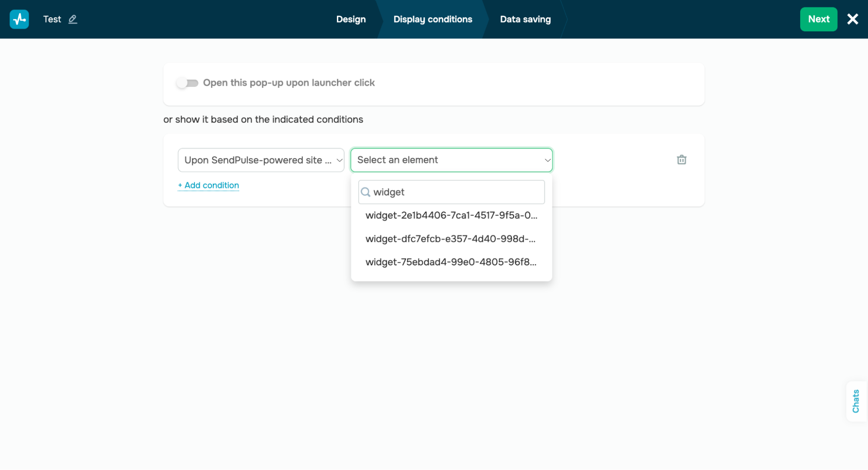This screenshot has height=470, width=868.
Task: Click the chevron arrow of the Select an element box
Action: [x=547, y=160]
